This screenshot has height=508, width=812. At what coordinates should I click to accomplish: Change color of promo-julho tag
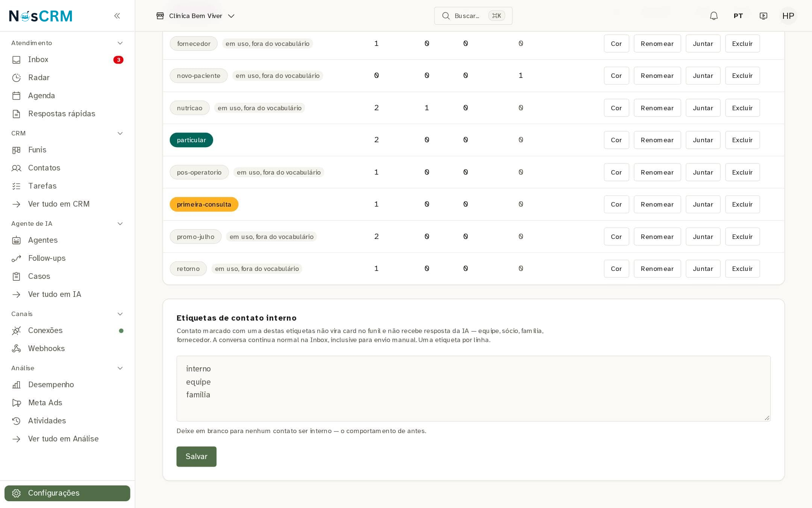point(616,237)
